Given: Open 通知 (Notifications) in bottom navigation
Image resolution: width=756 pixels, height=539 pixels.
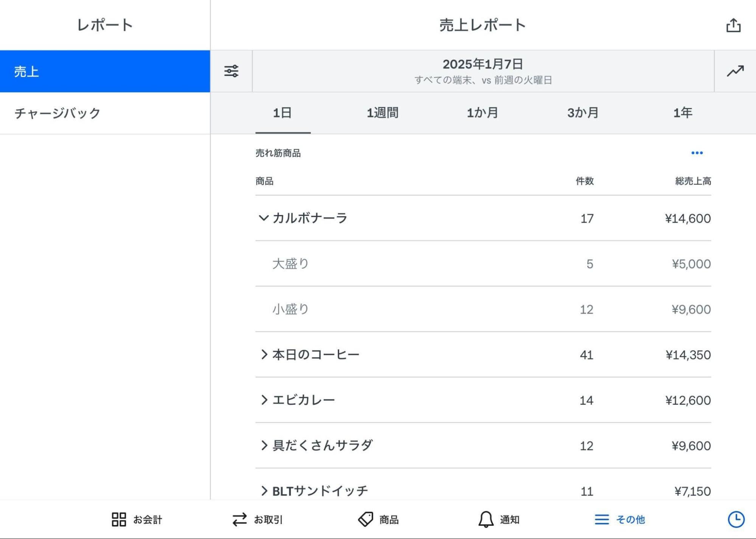Looking at the screenshot, I should pos(499,519).
